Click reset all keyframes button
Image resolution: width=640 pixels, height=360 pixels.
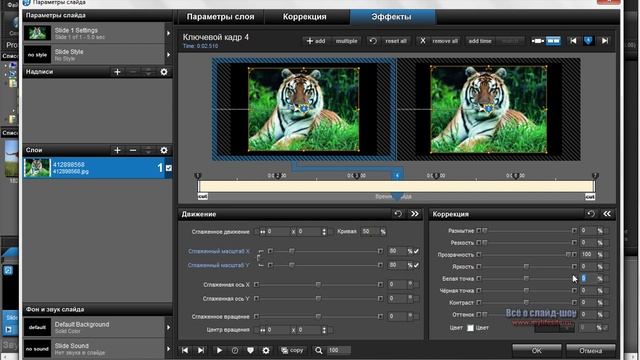(x=389, y=41)
